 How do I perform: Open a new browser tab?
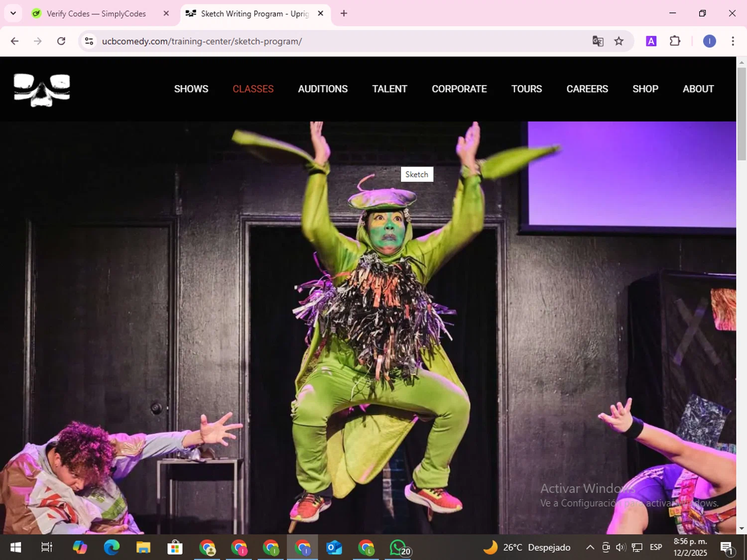pyautogui.click(x=344, y=13)
